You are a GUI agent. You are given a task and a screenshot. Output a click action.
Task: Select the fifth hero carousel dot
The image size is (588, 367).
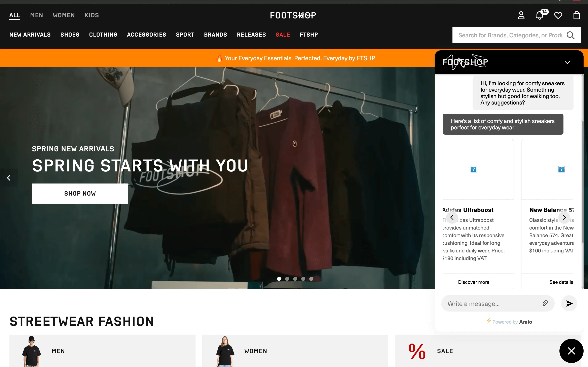[x=311, y=279]
